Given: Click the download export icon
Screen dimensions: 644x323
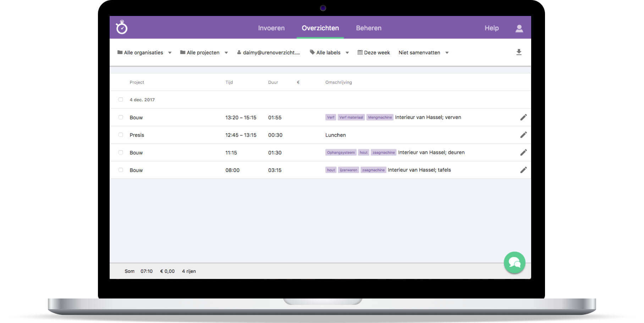Looking at the screenshot, I should 519,52.
